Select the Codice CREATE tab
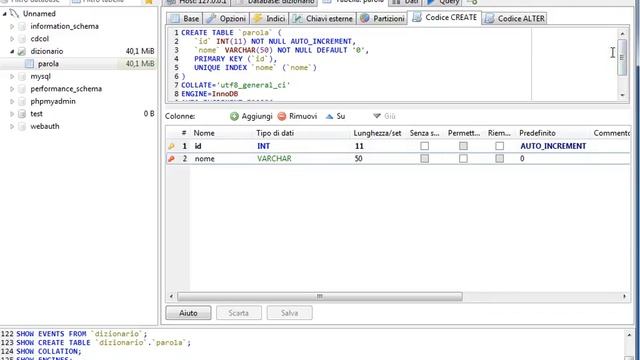 pyautogui.click(x=444, y=18)
